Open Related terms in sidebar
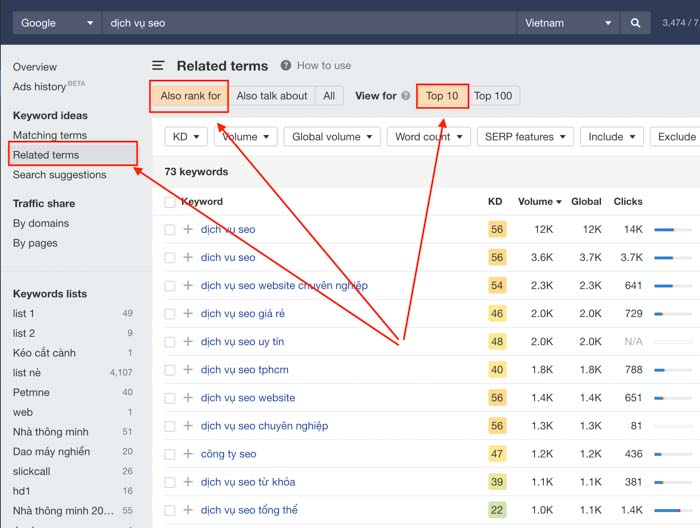 tap(46, 155)
